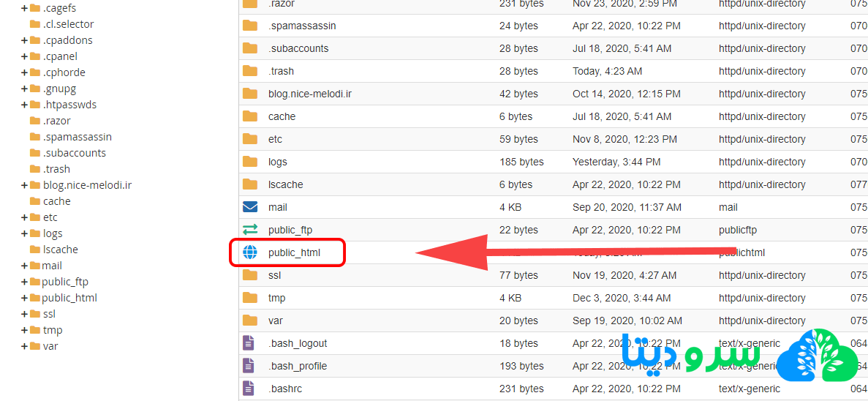Click the .trash folder icon in file list
Screen dimensions: 868x401
coord(250,71)
